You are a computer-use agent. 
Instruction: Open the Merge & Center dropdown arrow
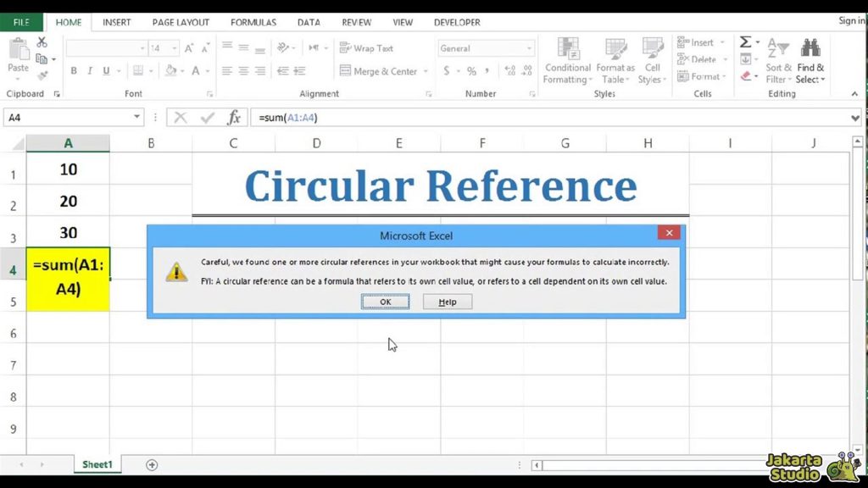pos(426,71)
